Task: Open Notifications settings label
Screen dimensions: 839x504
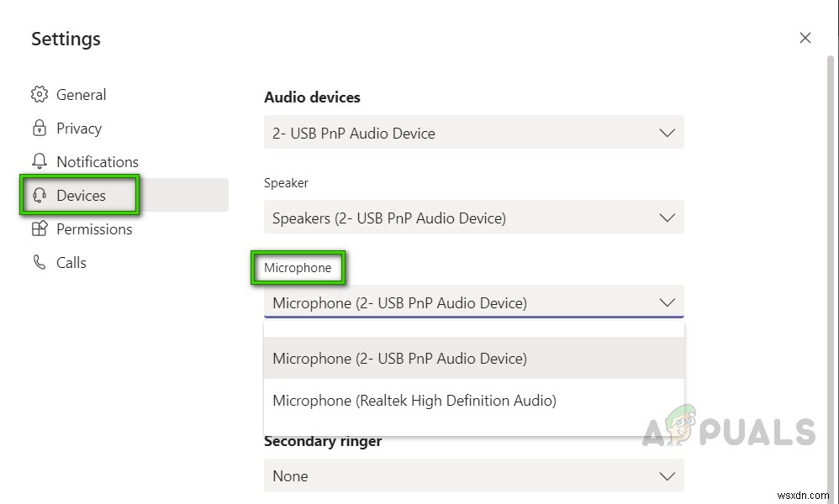Action: pos(98,162)
